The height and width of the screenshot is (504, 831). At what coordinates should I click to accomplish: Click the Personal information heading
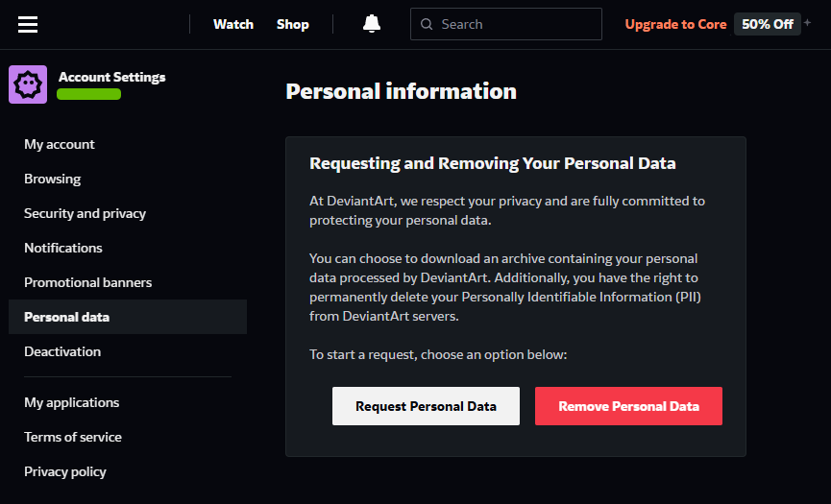pos(402,91)
